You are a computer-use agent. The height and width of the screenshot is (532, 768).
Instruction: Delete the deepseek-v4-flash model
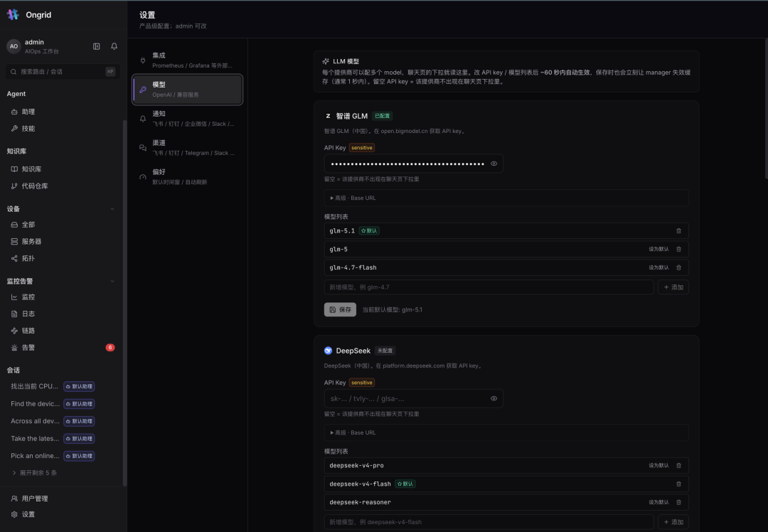click(678, 484)
